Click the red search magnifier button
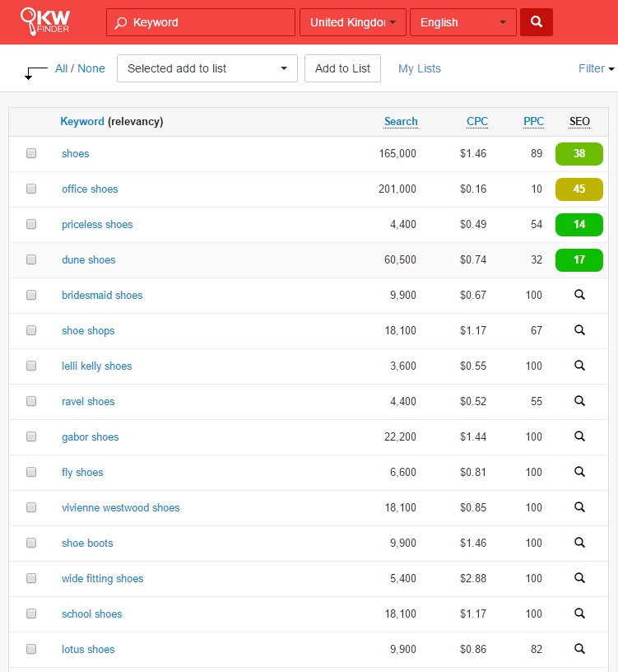This screenshot has width=618, height=672. 537,22
